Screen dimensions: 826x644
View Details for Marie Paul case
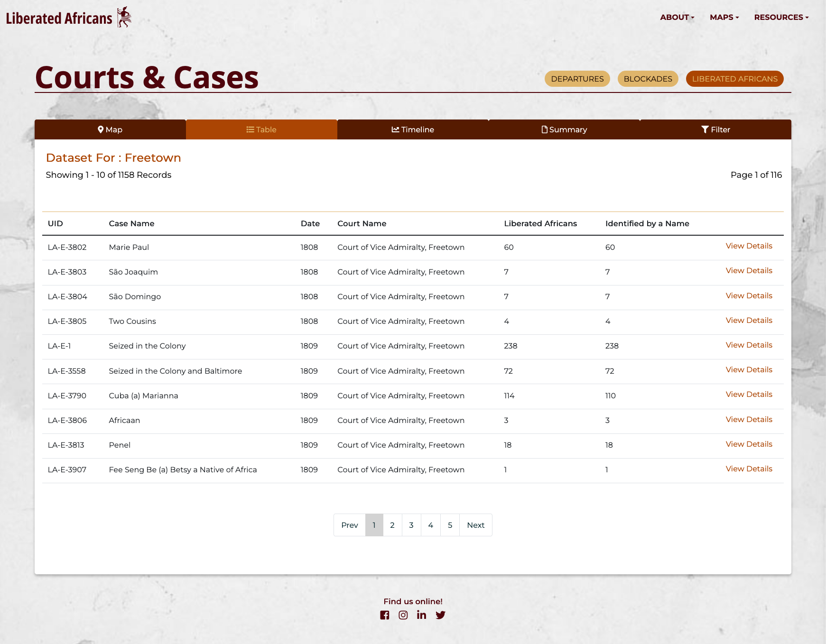(x=749, y=246)
